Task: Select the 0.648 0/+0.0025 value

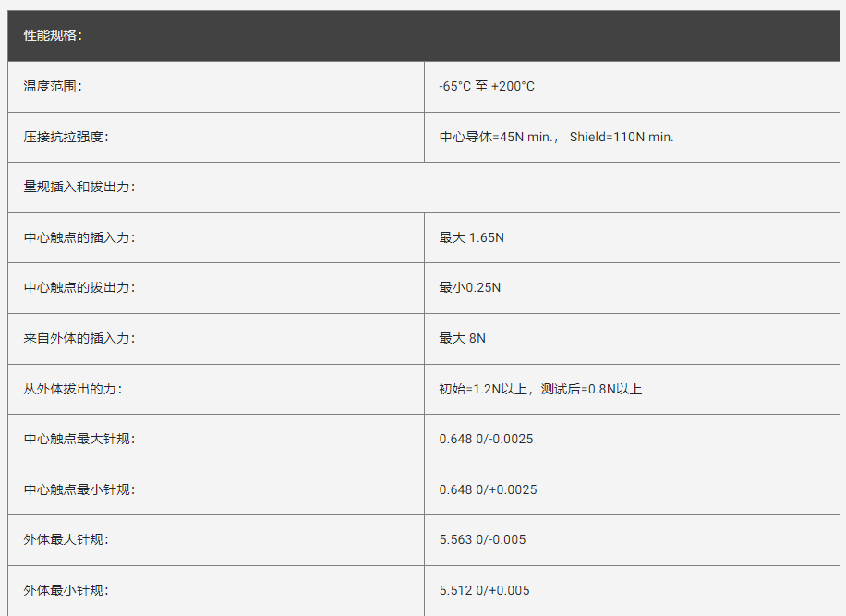Action: tap(488, 489)
